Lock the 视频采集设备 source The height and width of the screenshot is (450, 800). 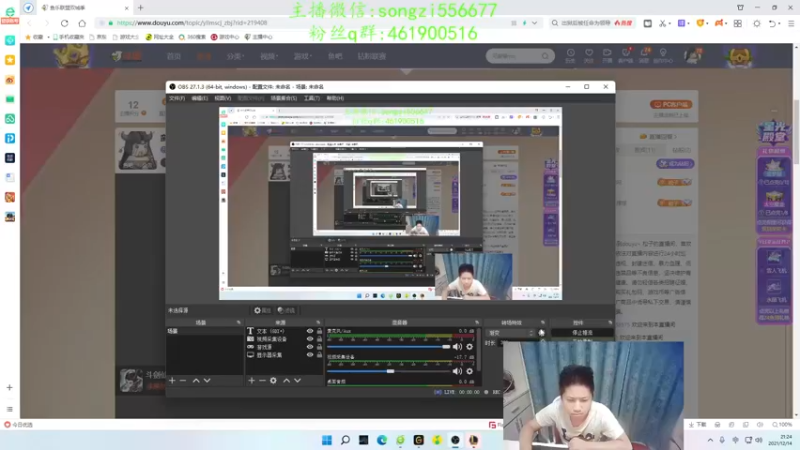(319, 339)
